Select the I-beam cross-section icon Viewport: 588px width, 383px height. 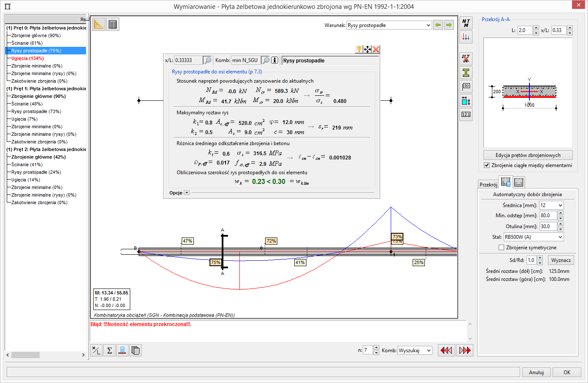[x=466, y=73]
